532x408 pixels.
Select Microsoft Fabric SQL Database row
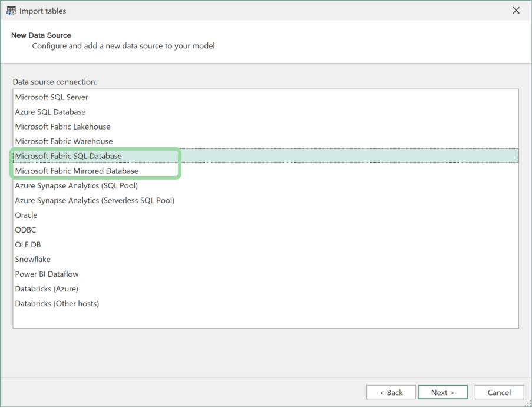pos(266,156)
